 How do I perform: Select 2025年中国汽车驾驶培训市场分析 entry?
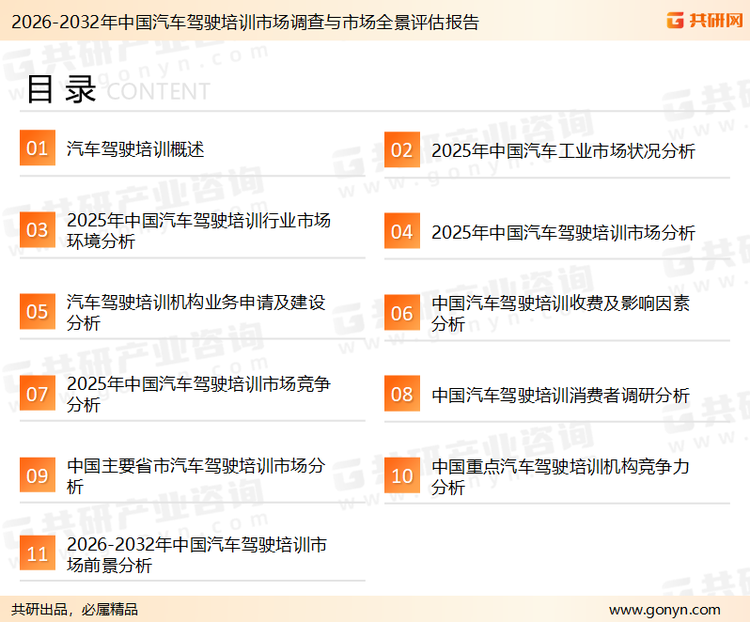(563, 233)
